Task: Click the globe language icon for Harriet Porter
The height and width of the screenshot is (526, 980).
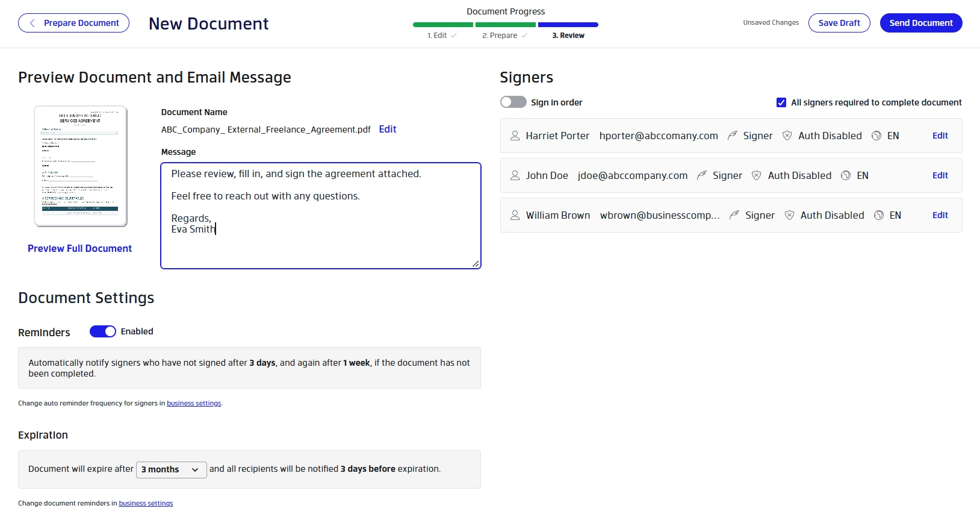Action: tap(876, 136)
